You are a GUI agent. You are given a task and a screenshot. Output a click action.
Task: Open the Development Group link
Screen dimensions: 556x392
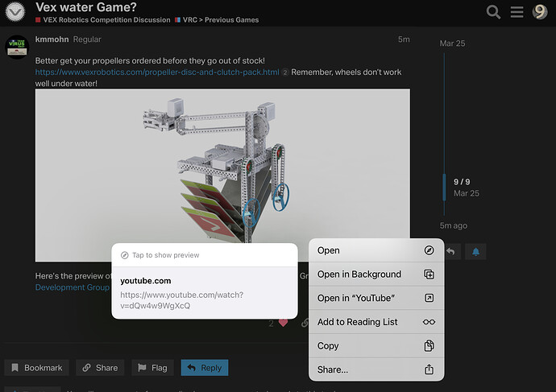(x=72, y=287)
